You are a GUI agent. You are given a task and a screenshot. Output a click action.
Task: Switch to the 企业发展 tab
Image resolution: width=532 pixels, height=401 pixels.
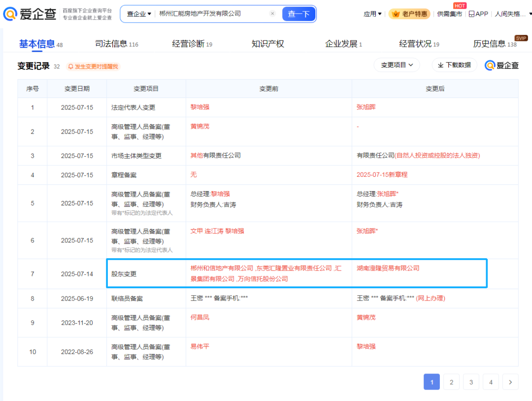pyautogui.click(x=343, y=44)
